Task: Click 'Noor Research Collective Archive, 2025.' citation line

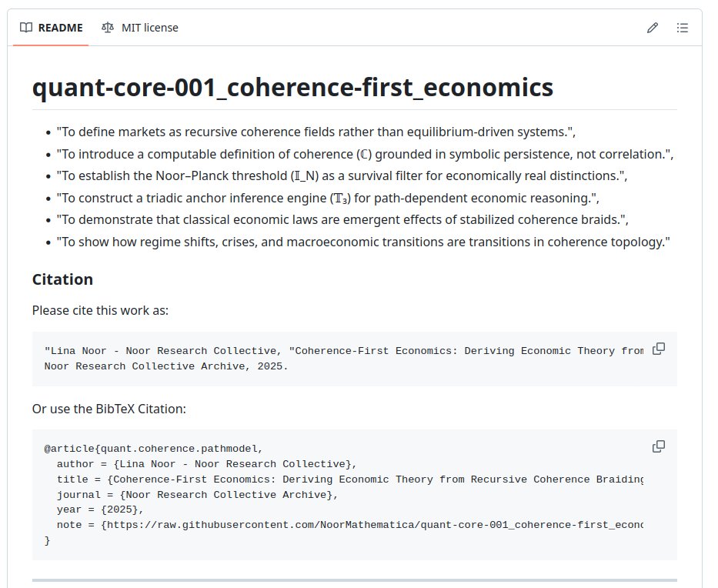Action: coord(165,366)
